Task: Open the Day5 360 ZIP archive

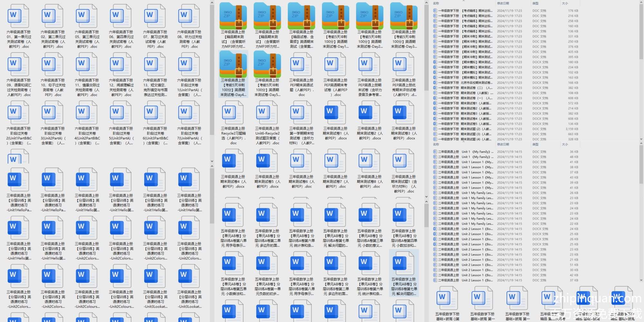Action: (267, 64)
